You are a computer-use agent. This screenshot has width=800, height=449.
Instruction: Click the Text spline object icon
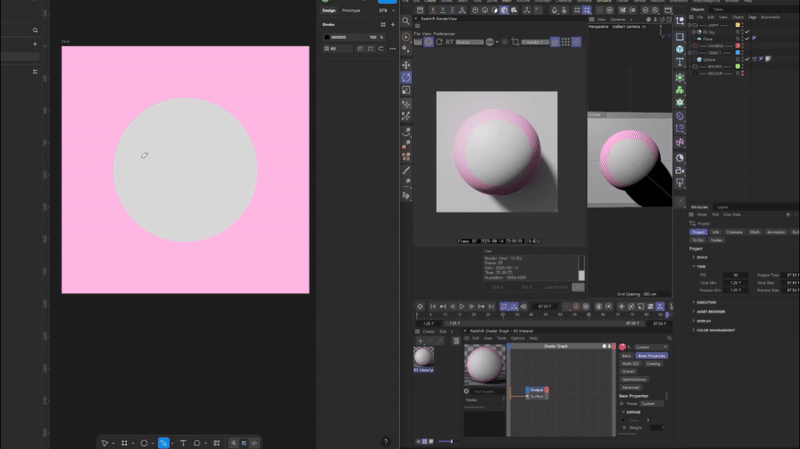click(x=680, y=62)
